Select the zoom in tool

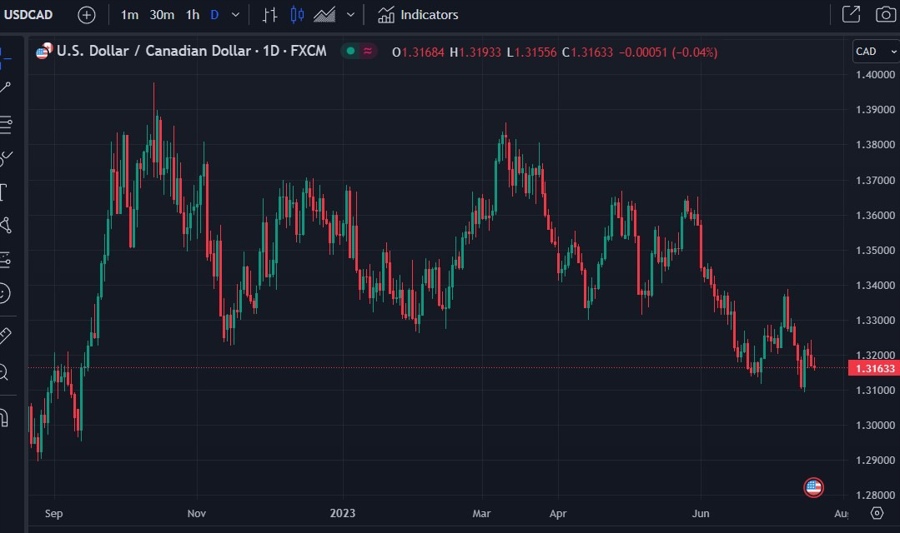coord(5,372)
